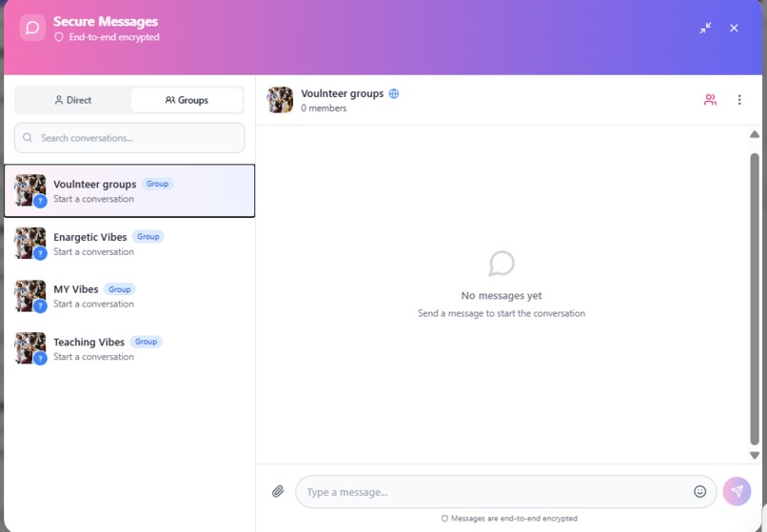Click the question badge on Enargetic Vibes avatar
The image size is (767, 532).
(40, 253)
